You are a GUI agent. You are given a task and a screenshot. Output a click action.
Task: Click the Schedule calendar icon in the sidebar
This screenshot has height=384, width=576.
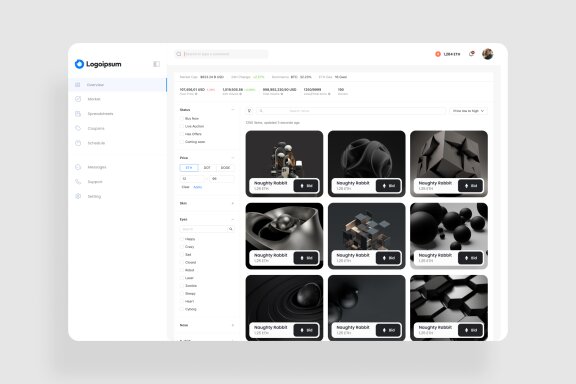(x=78, y=143)
